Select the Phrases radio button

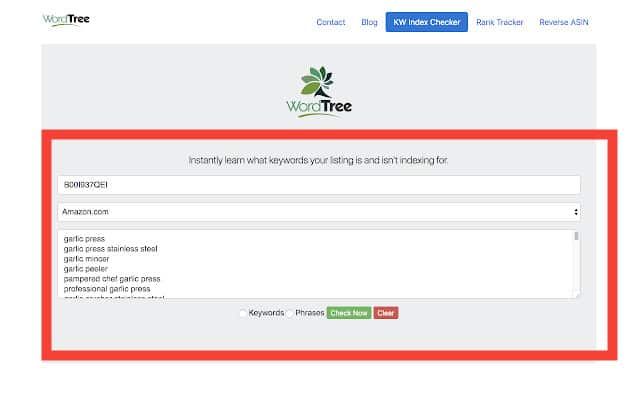(x=290, y=313)
